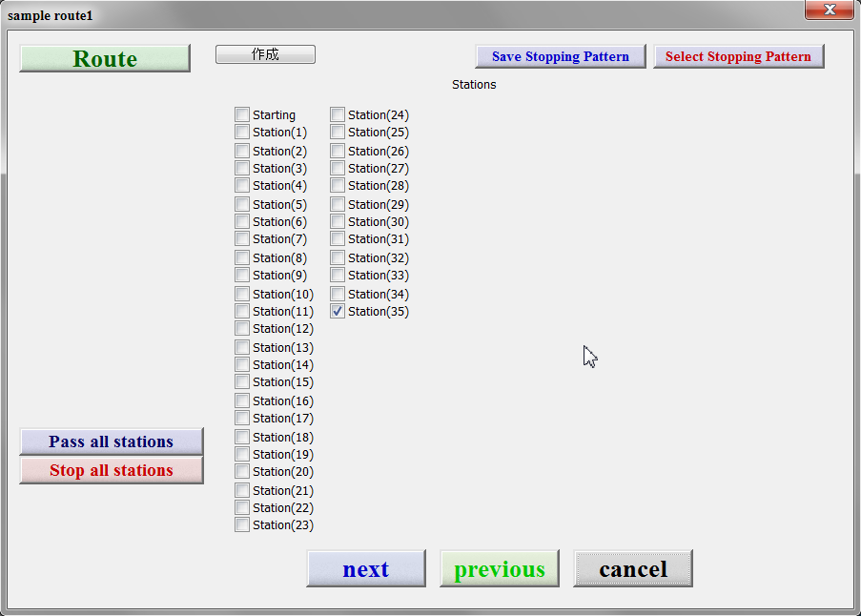Select Station(24) checkbox
This screenshot has width=861, height=616.
click(338, 115)
